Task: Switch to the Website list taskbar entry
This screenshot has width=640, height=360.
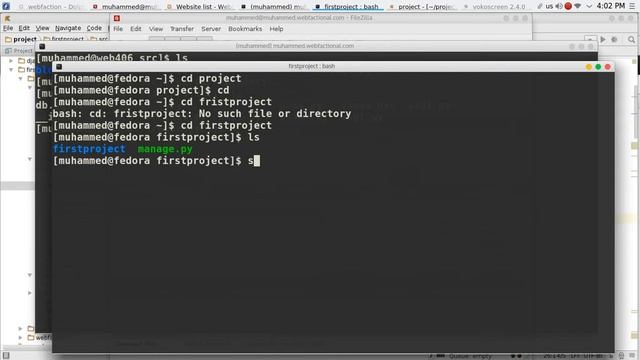Action: tap(200, 7)
